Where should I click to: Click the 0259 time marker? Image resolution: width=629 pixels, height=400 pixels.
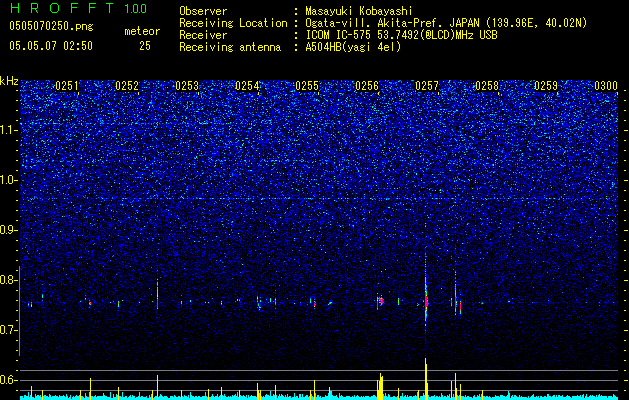(546, 86)
